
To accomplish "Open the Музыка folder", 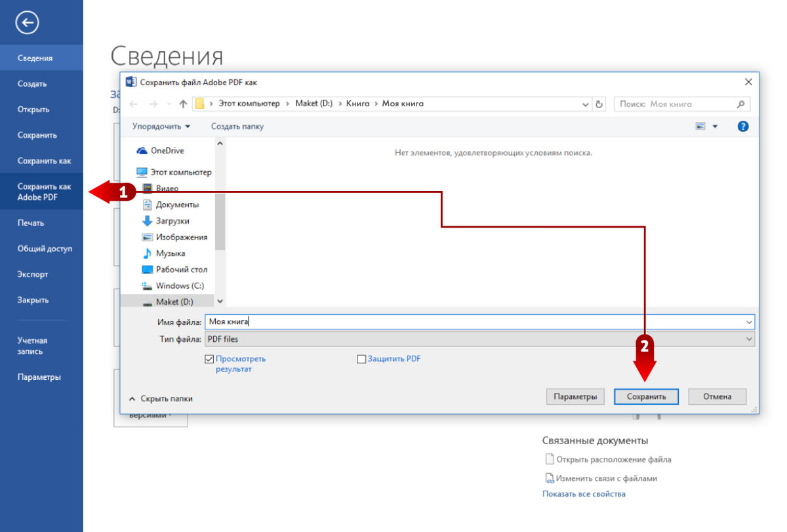I will coord(163,253).
